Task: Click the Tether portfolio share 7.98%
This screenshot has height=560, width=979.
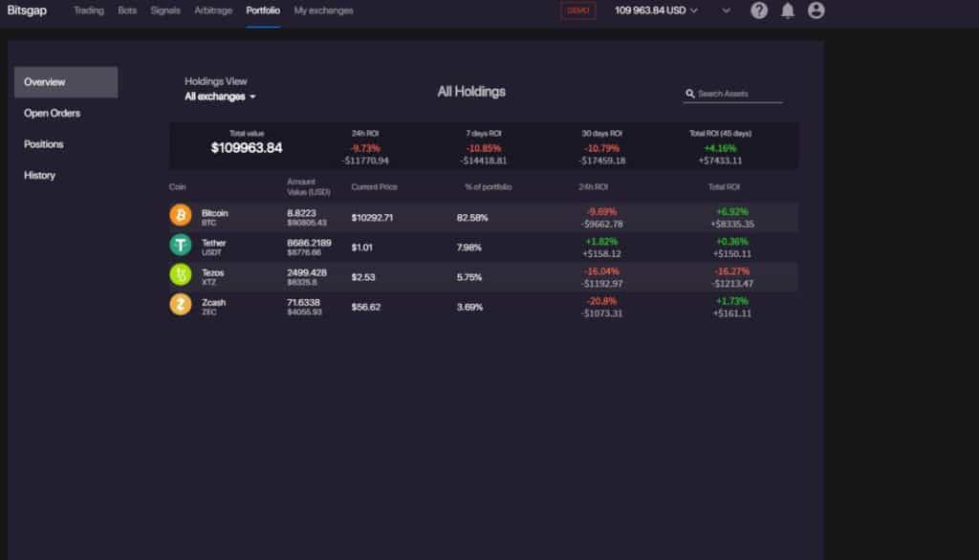Action: point(468,248)
